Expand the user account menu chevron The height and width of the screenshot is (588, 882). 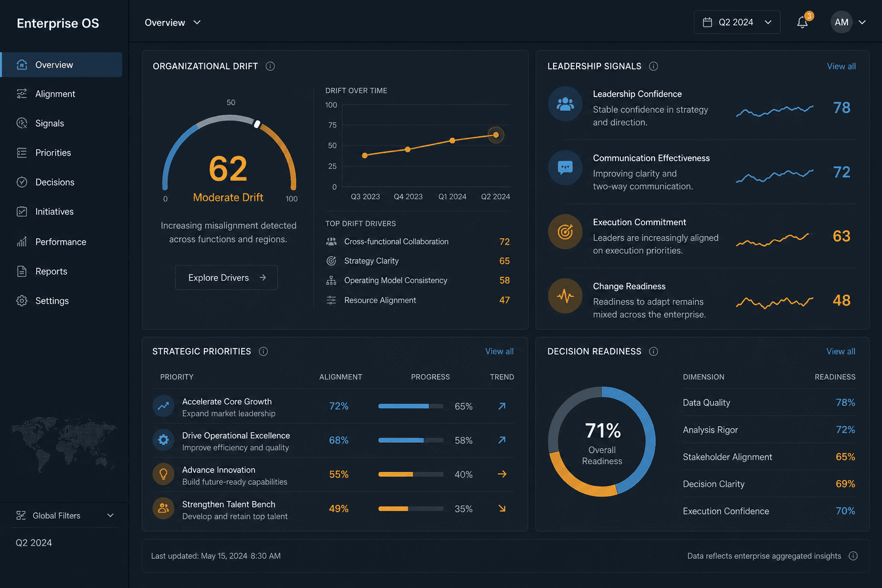coord(862,22)
